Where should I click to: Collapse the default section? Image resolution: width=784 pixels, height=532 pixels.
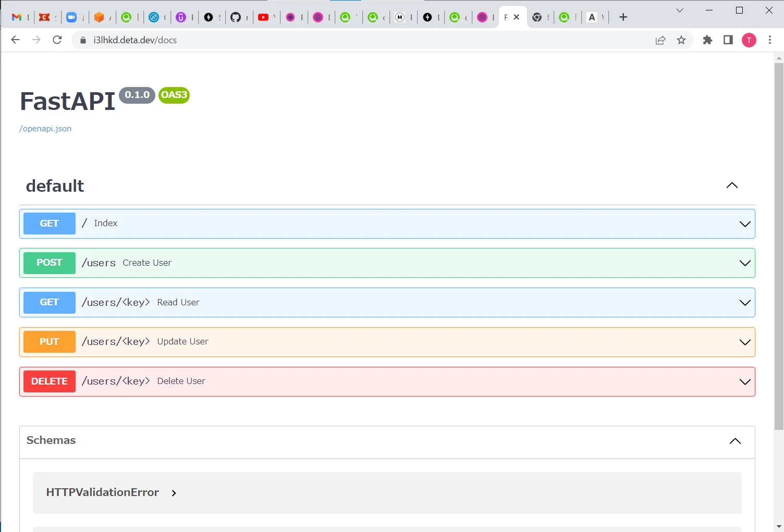pos(732,185)
